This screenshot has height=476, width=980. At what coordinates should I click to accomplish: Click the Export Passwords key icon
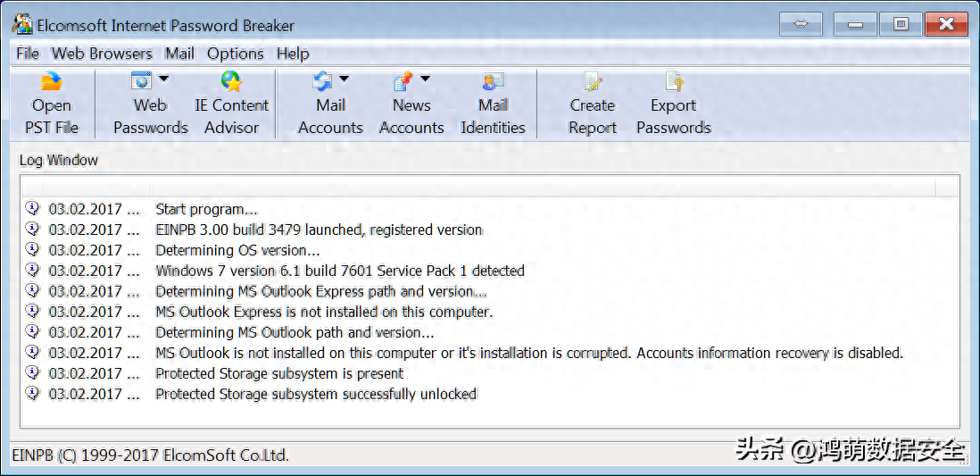tap(674, 81)
